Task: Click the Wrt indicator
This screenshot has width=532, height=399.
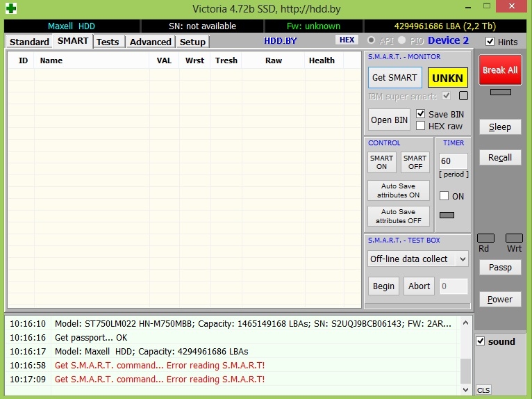Action: (x=514, y=238)
